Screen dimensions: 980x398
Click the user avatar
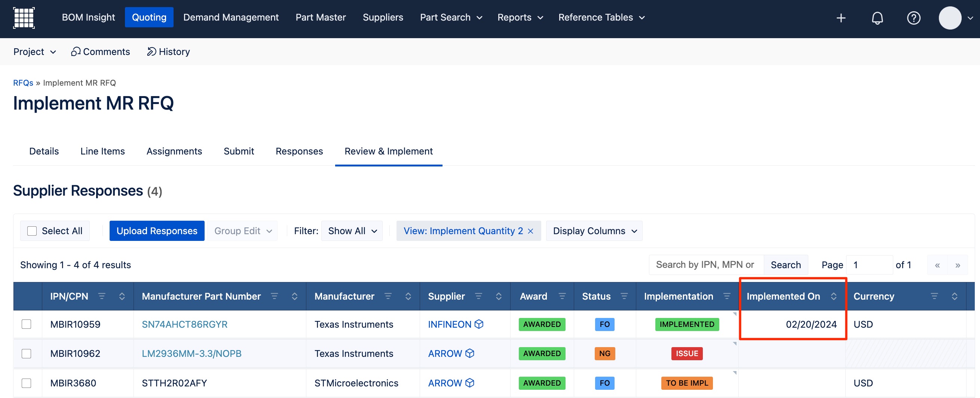point(950,18)
